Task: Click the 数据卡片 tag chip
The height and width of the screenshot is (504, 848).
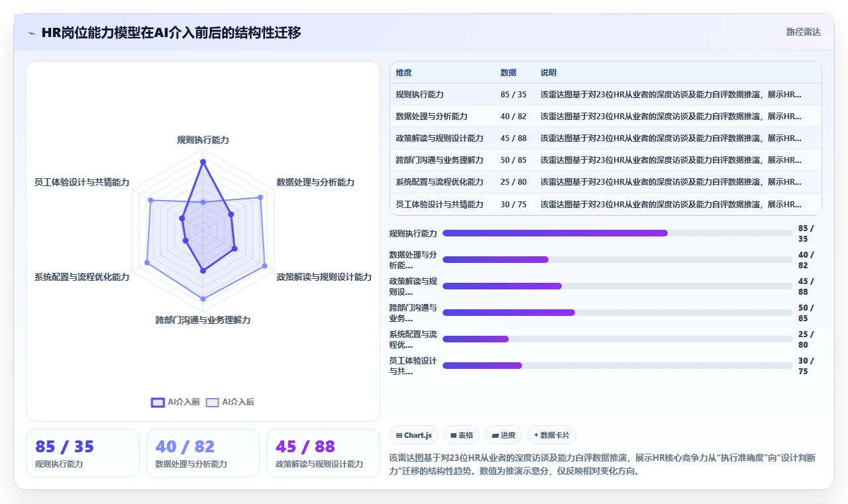Action: 552,435
